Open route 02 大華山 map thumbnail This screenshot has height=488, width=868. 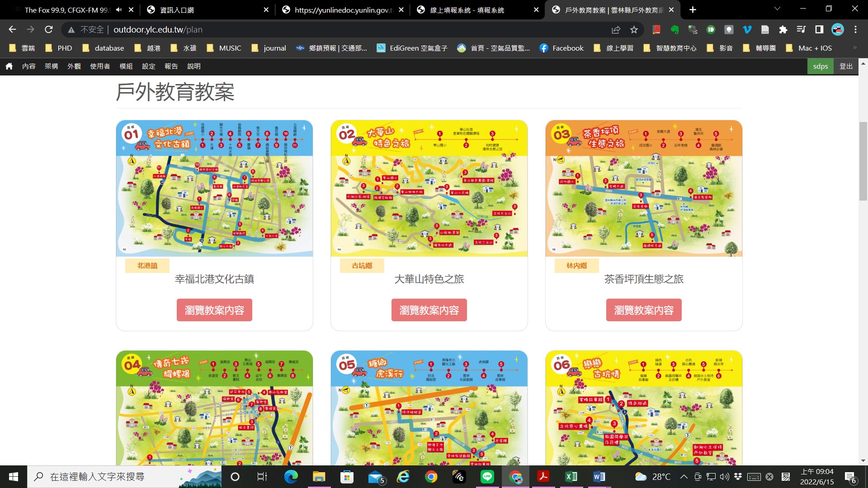click(x=429, y=188)
